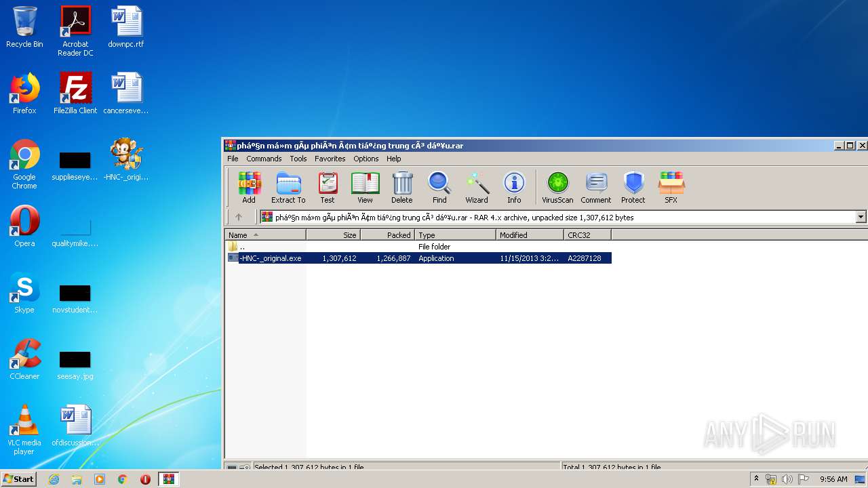Click the SFX toolbar icon
The height and width of the screenshot is (488, 868).
point(671,187)
